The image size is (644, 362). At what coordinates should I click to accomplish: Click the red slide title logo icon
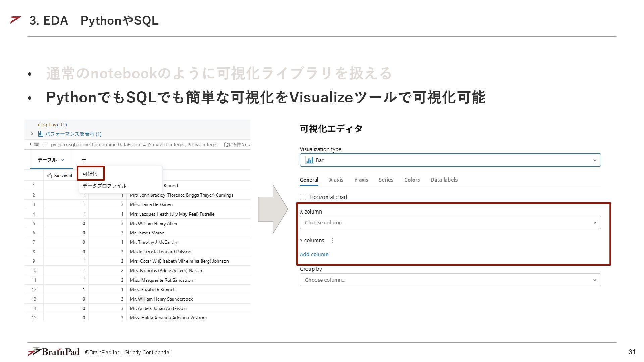click(x=16, y=20)
